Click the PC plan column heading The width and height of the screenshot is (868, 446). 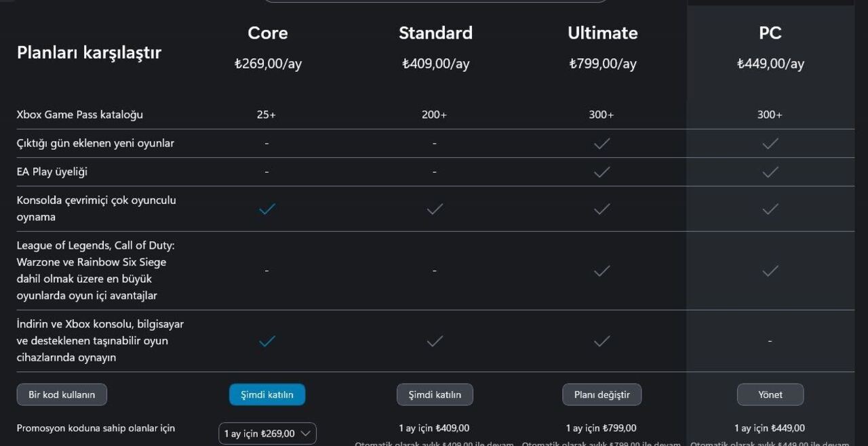pos(770,33)
